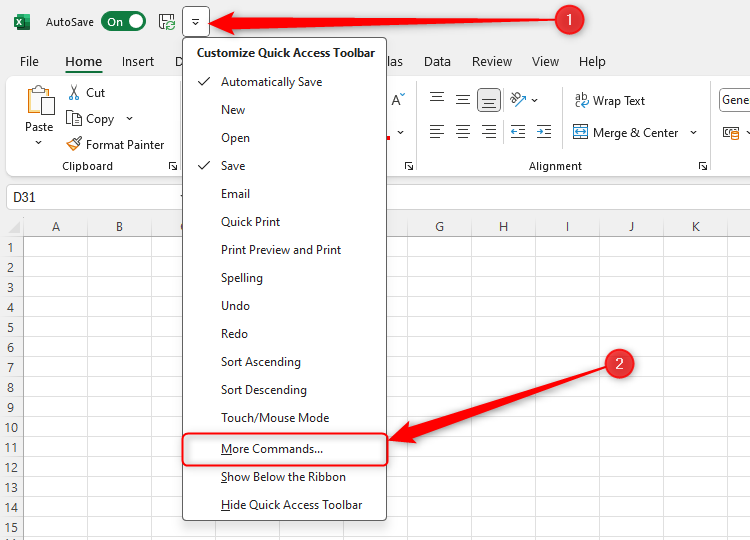The height and width of the screenshot is (540, 750).
Task: Select the Format Painter brush
Action: coord(74,144)
